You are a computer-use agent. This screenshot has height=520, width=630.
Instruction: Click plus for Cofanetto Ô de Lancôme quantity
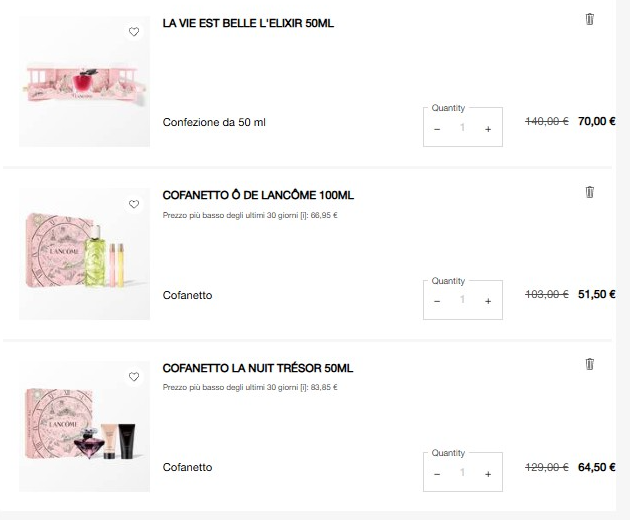(x=488, y=301)
